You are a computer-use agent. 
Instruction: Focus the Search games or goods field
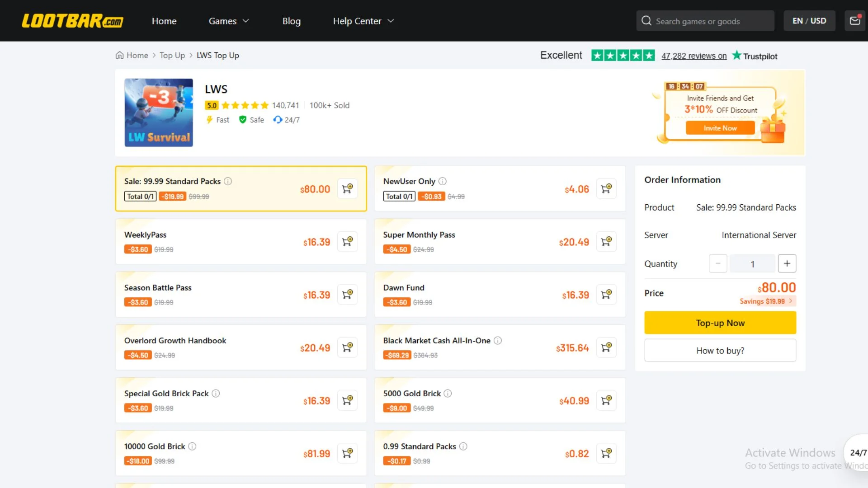pos(705,21)
